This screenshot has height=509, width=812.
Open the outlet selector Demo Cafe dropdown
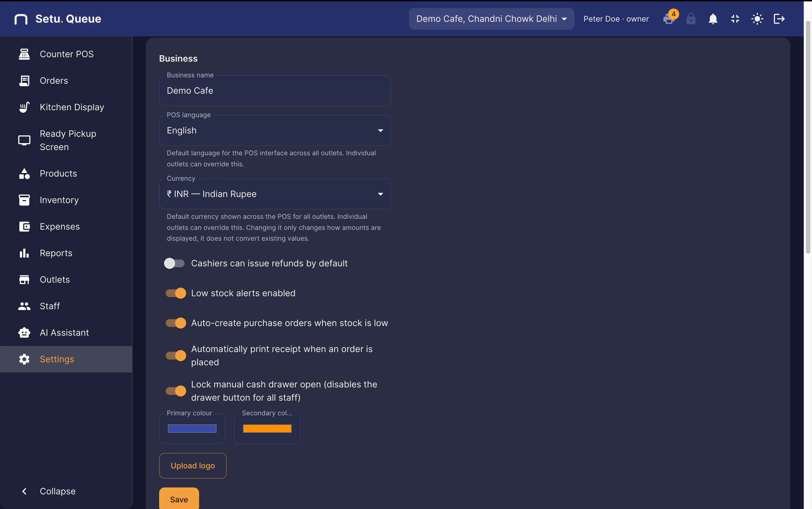tap(491, 19)
